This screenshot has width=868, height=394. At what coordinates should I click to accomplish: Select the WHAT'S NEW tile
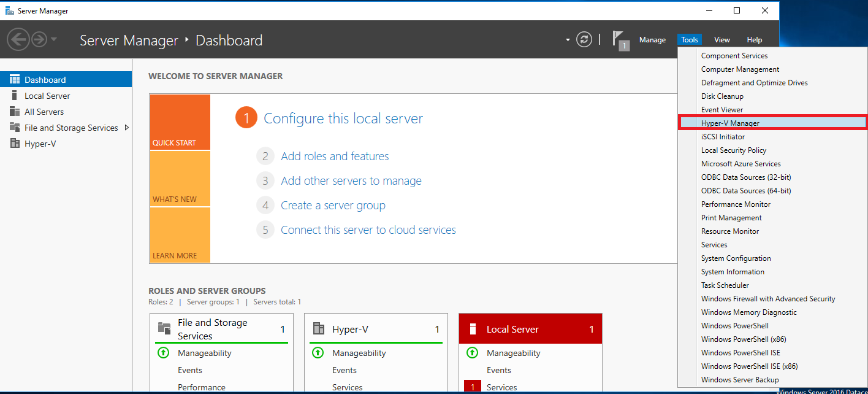(180, 179)
